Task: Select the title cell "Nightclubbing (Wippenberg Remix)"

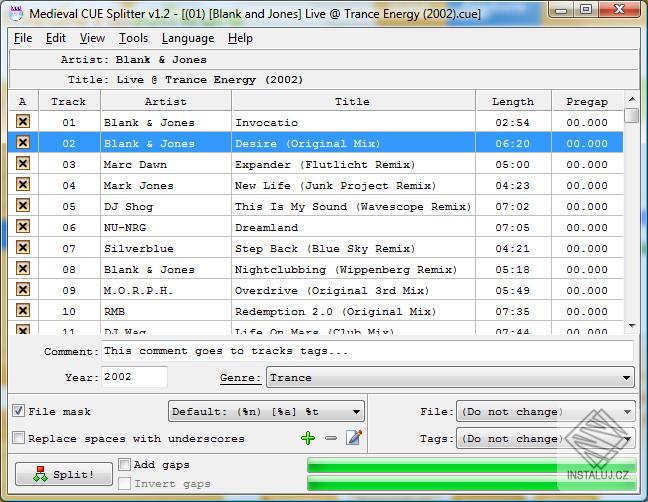Action: click(353, 269)
